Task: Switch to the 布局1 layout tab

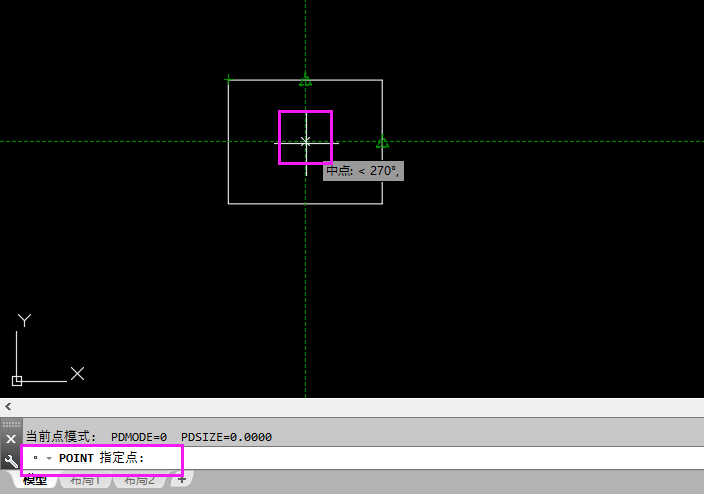Action: (84, 480)
